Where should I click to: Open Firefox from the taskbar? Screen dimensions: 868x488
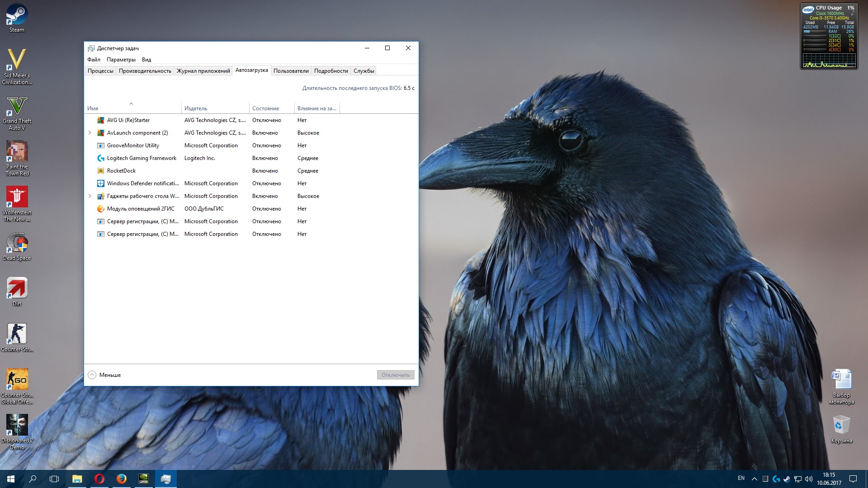point(121,479)
